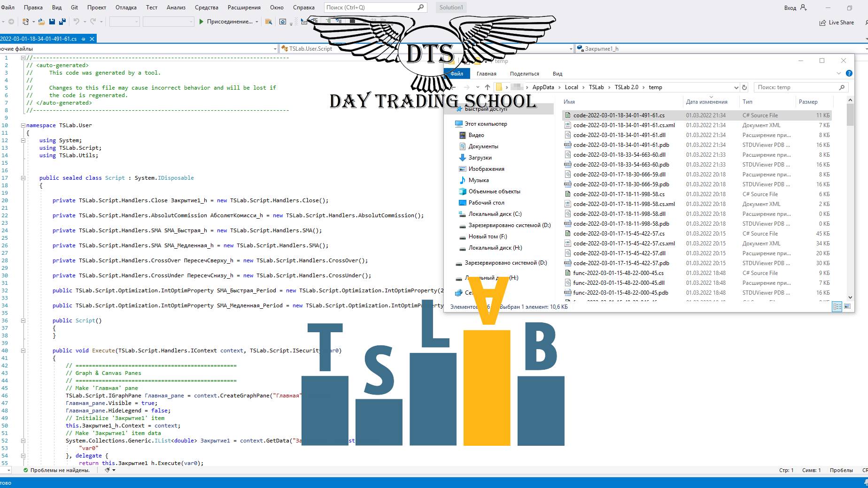Screen dimensions: 868x488
Task: Click the Save All toolbar icon
Action: pos(62,22)
